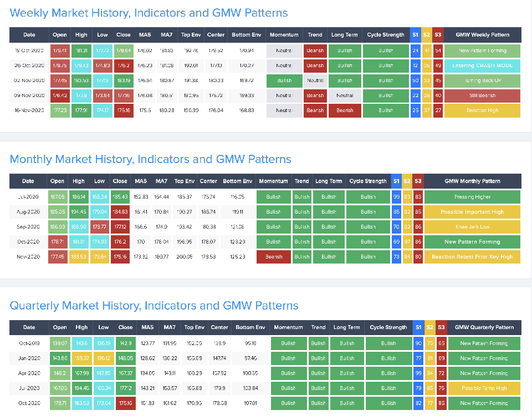Click the Nov-2020 date in the monthly table
Screen dimensions: 532x420
tap(28, 257)
